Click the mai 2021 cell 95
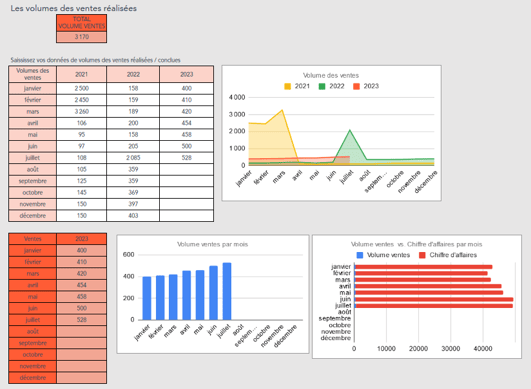The width and height of the screenshot is (531, 389). click(82, 134)
